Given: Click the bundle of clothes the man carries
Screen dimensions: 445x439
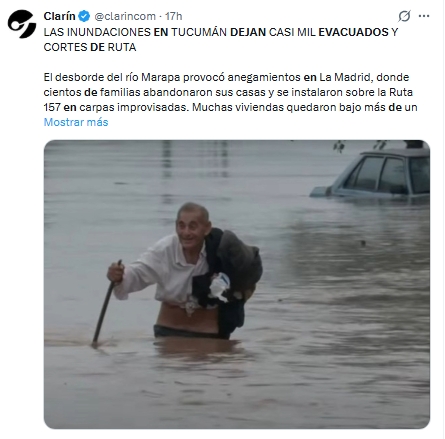Looking at the screenshot, I should pyautogui.click(x=230, y=273).
